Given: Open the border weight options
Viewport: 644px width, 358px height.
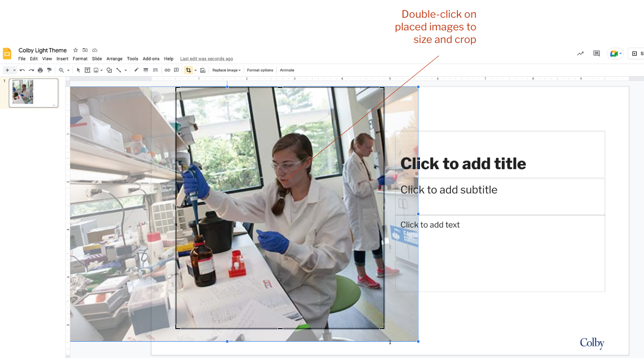Looking at the screenshot, I should click(x=146, y=70).
